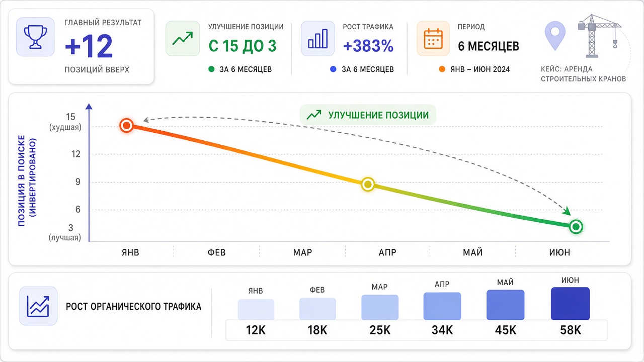
Task: Select the bar chart icon beside Рост трафика
Action: coord(317,38)
